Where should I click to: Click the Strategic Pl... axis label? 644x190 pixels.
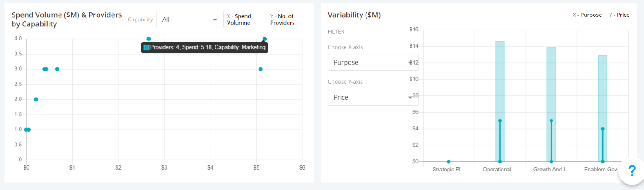pos(449,169)
